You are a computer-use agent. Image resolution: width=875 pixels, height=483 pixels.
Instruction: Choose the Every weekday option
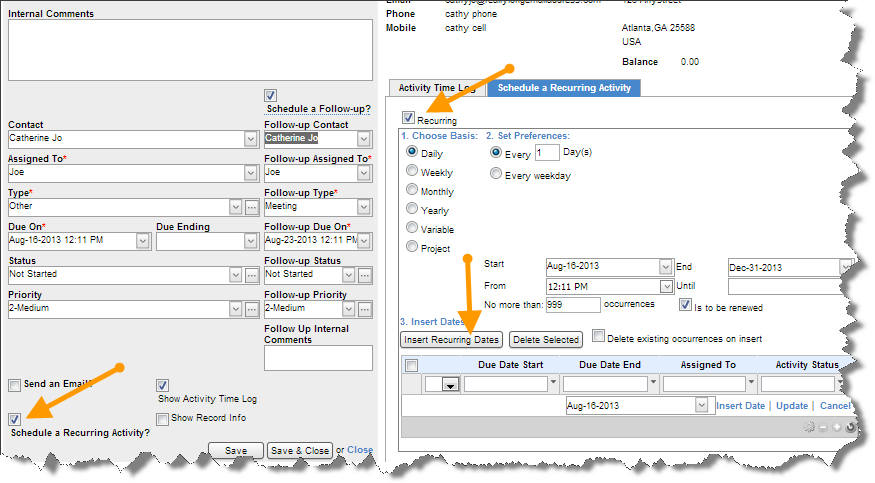(x=496, y=174)
